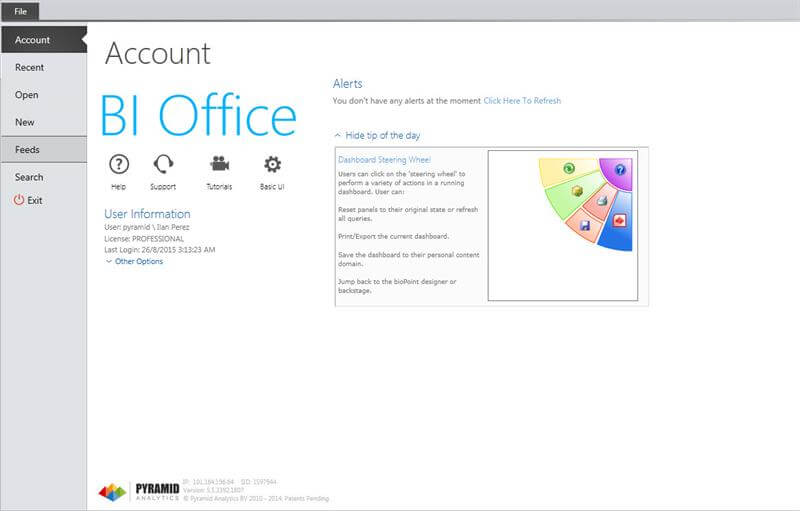Expand Other Options
800x511 pixels.
134,261
